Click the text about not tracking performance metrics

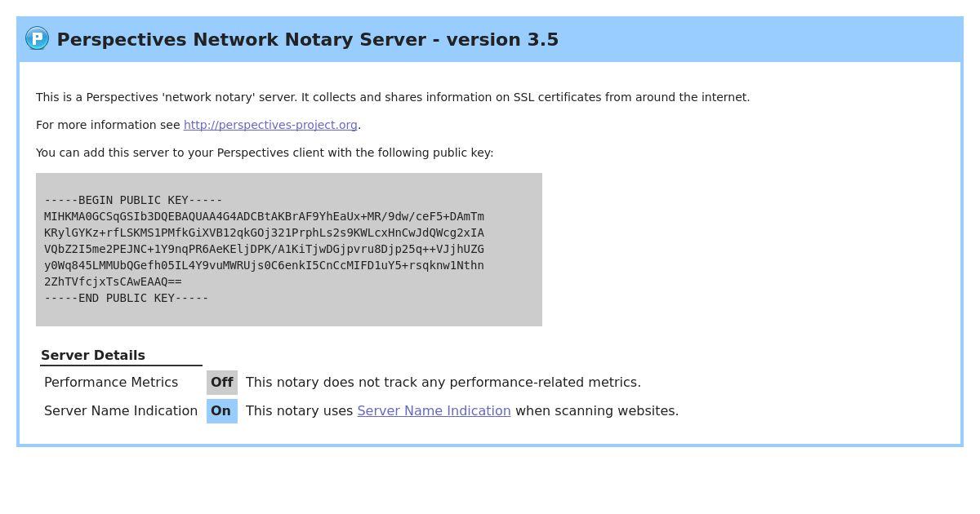443,382
